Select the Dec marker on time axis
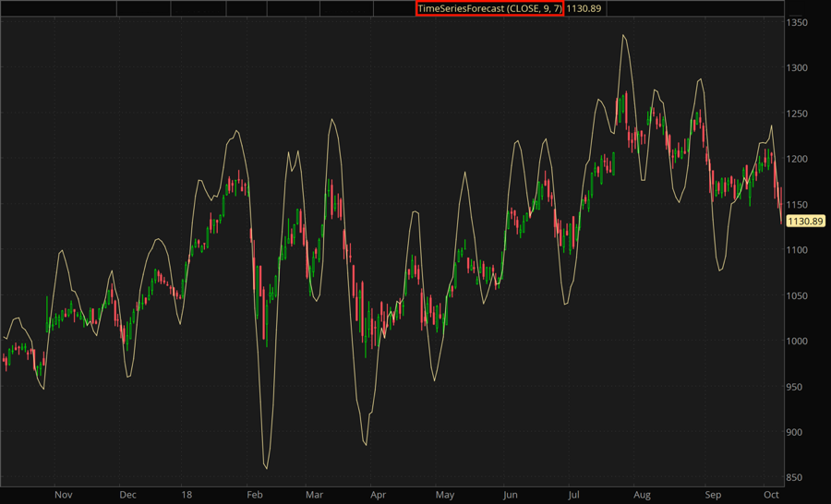Image resolution: width=831 pixels, height=504 pixels. [127, 495]
